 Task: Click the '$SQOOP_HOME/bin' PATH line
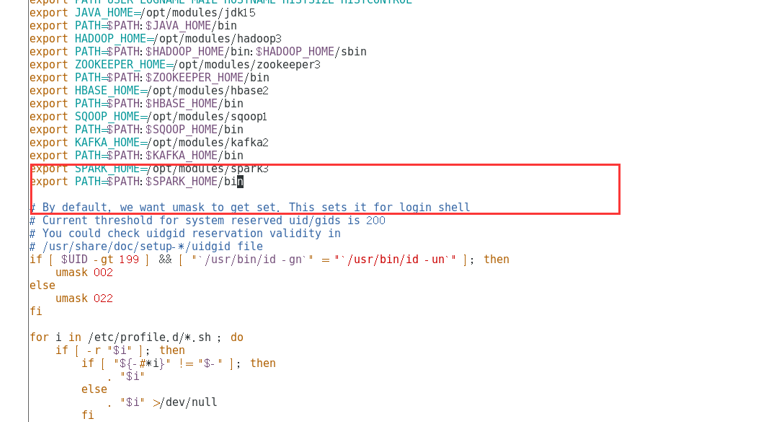click(x=136, y=129)
